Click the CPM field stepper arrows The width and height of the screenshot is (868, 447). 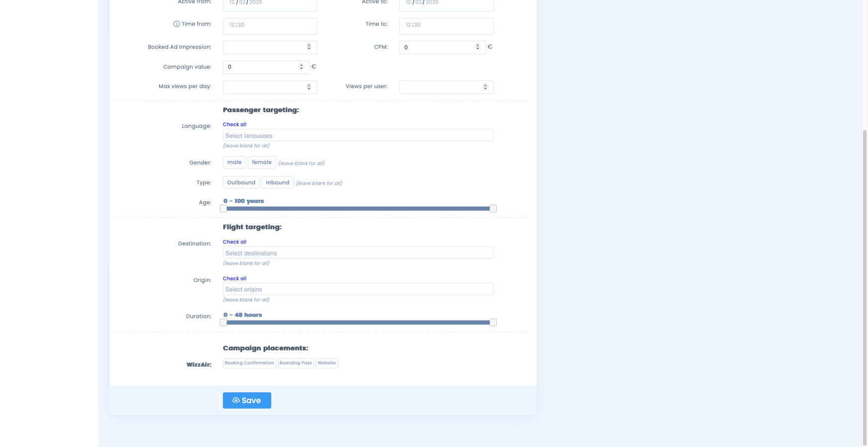[477, 47]
